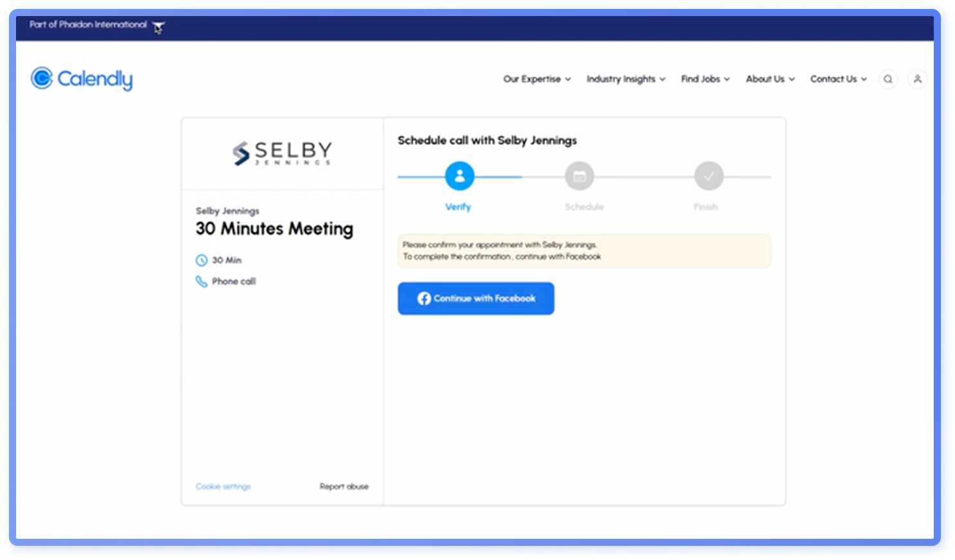The width and height of the screenshot is (955, 560).
Task: Click the phone icon beside Phone call
Action: point(201,281)
